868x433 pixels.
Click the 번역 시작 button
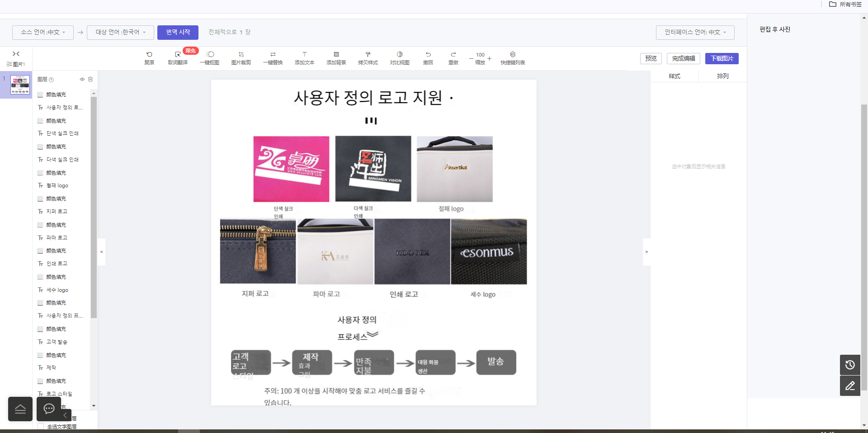click(178, 32)
